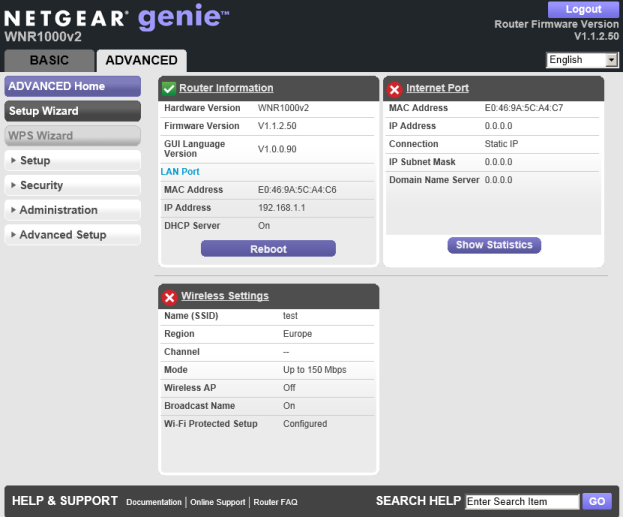Screen dimensions: 623x517
Task: Click the SSID value test
Action: coord(290,316)
